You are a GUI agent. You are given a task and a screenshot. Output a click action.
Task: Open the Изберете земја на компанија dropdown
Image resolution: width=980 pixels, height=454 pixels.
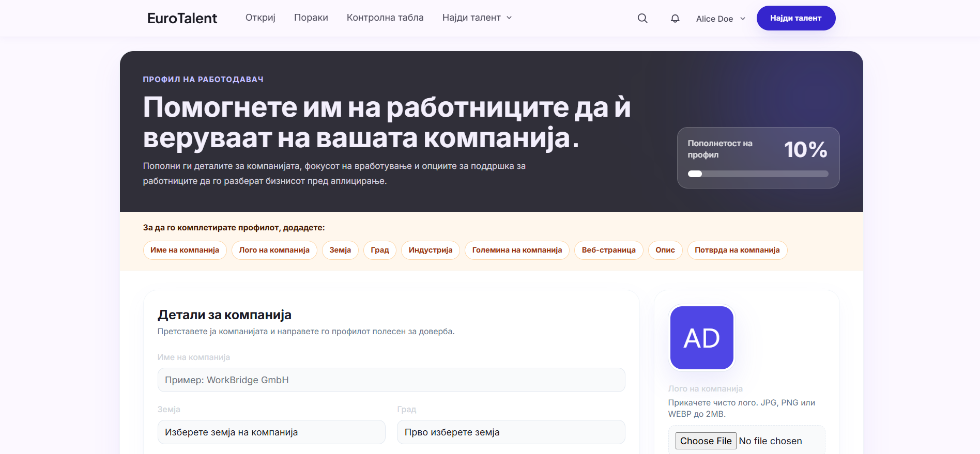point(271,432)
